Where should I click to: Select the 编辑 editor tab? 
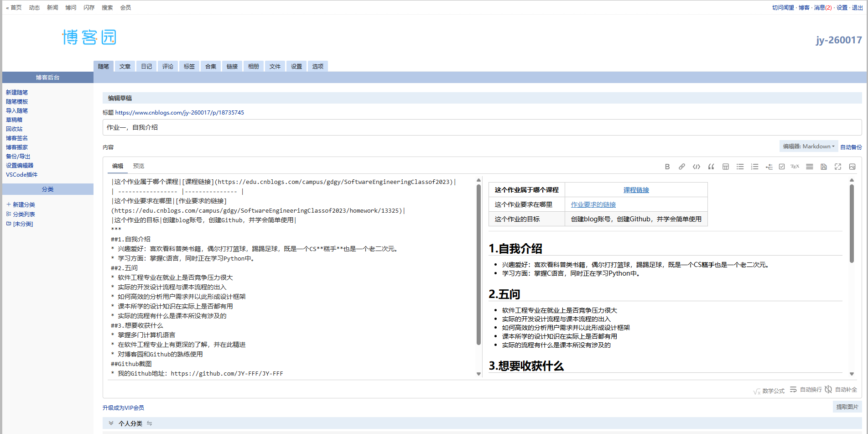[118, 166]
